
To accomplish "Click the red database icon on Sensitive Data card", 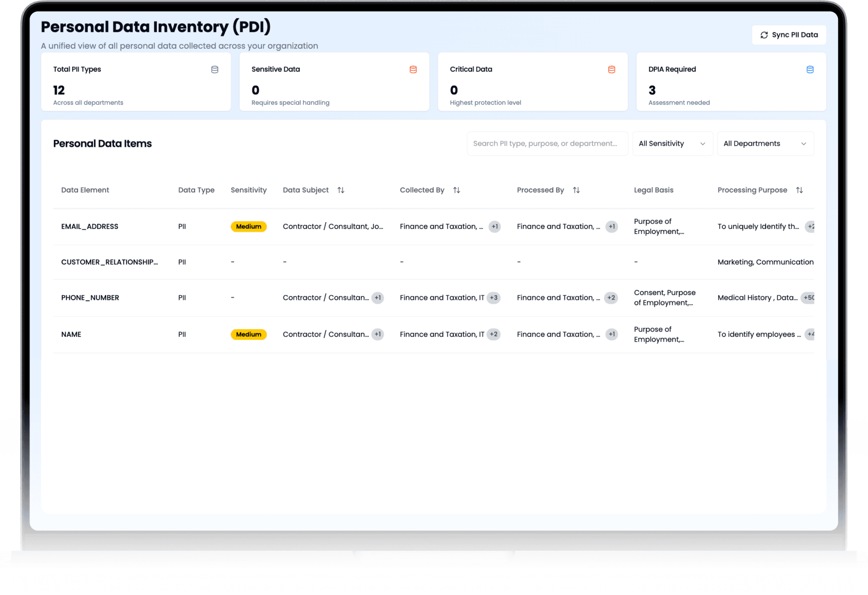I will click(x=413, y=70).
